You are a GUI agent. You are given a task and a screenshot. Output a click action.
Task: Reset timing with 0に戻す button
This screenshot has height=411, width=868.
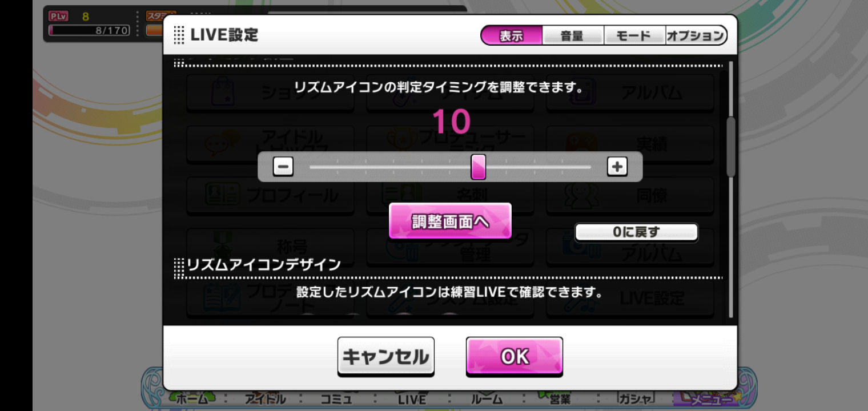coord(636,232)
